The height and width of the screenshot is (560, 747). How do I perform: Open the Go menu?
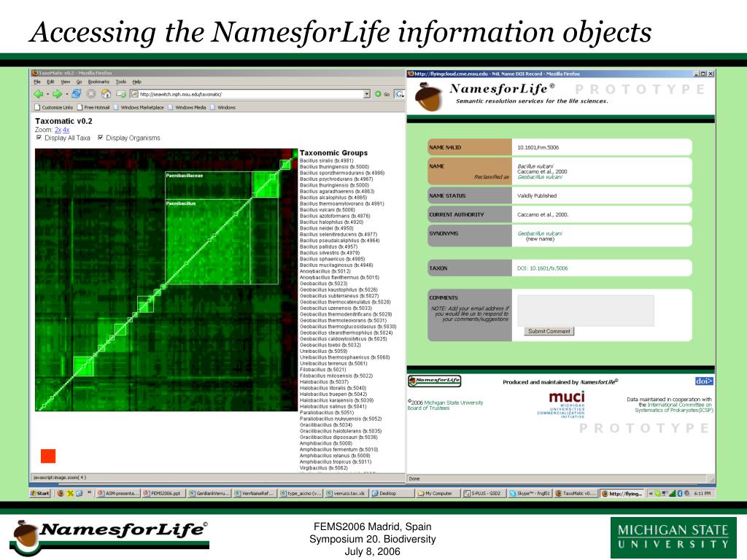(79, 82)
